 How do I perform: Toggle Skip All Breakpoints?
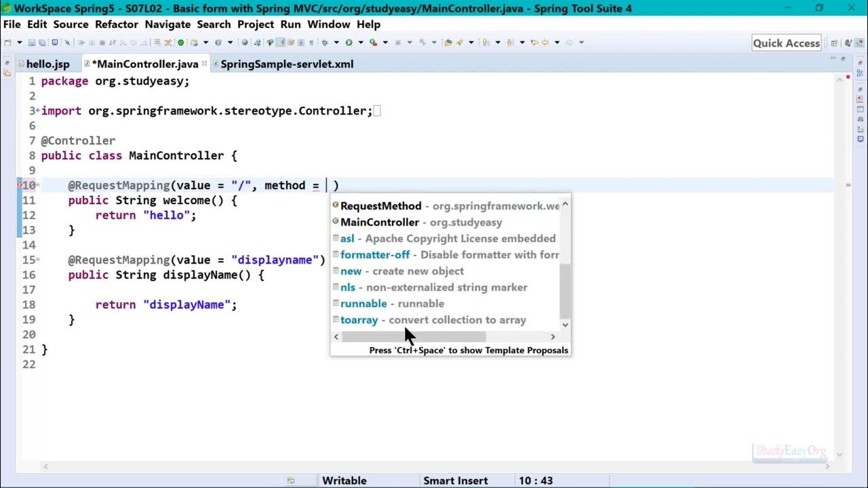pyautogui.click(x=67, y=43)
